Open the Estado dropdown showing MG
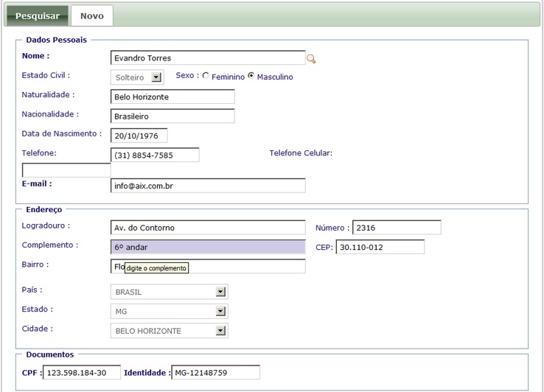 (220, 312)
